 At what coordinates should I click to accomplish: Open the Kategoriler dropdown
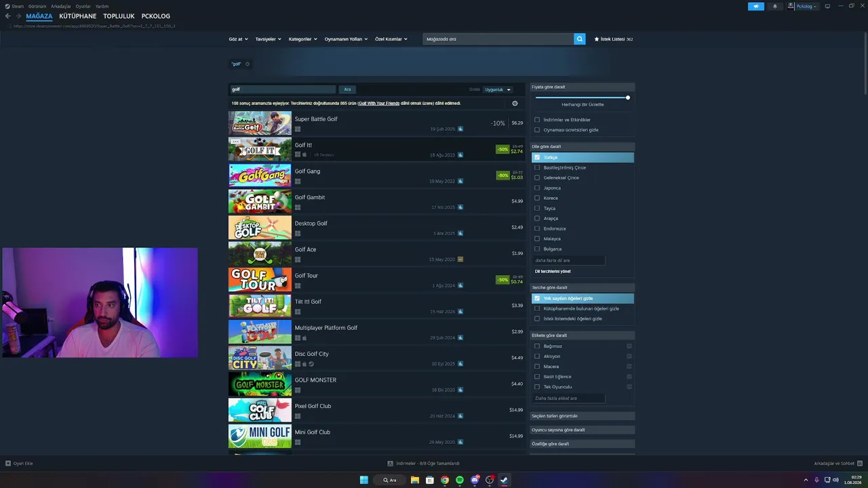pyautogui.click(x=302, y=39)
